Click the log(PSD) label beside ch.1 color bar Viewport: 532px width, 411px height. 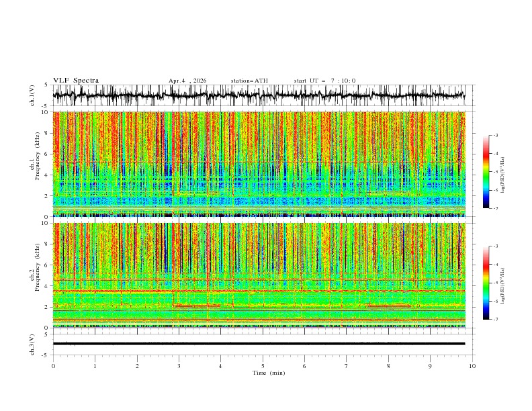tap(502, 175)
